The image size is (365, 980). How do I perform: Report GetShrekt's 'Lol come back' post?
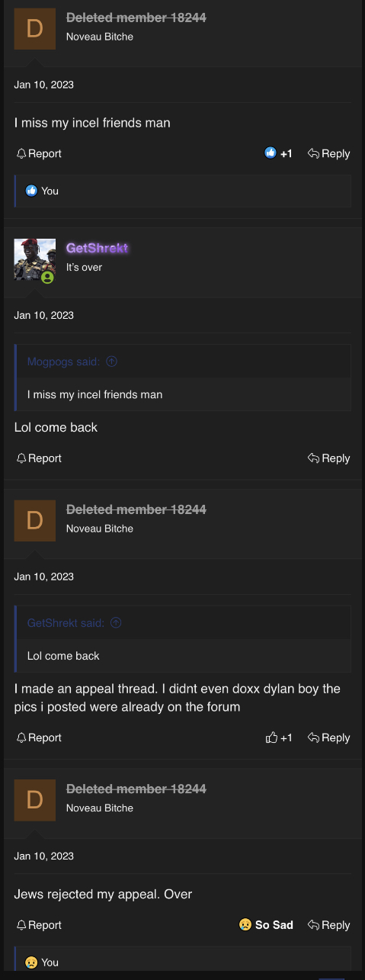(x=39, y=458)
